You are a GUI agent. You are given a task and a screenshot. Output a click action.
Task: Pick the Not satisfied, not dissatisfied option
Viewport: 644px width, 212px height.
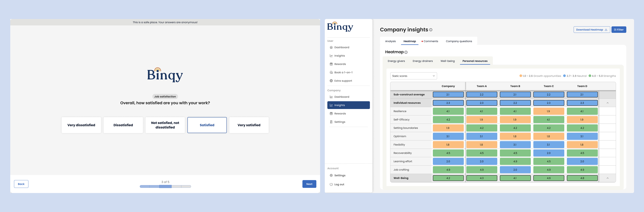[x=165, y=125]
